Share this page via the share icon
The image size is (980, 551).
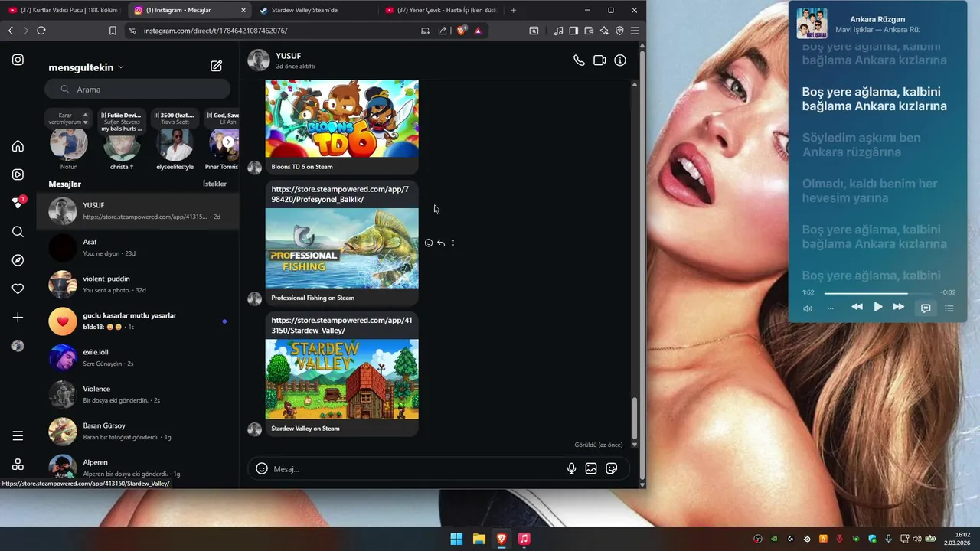[443, 31]
